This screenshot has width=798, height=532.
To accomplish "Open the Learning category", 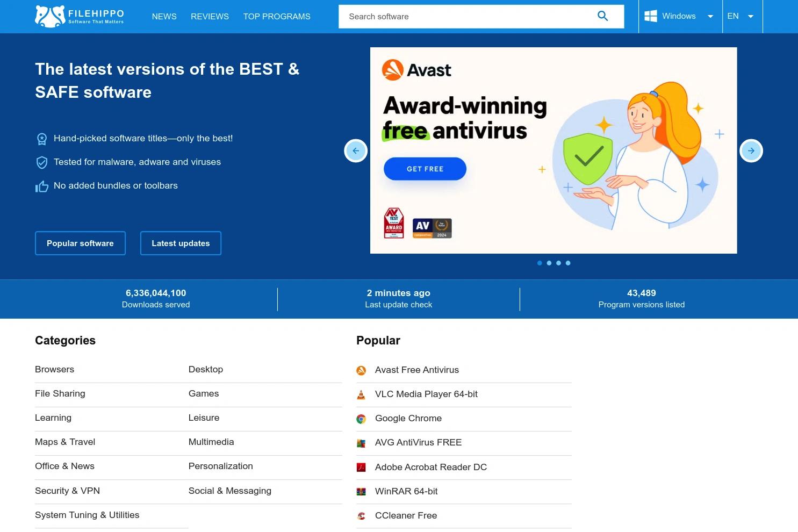I will pos(53,418).
